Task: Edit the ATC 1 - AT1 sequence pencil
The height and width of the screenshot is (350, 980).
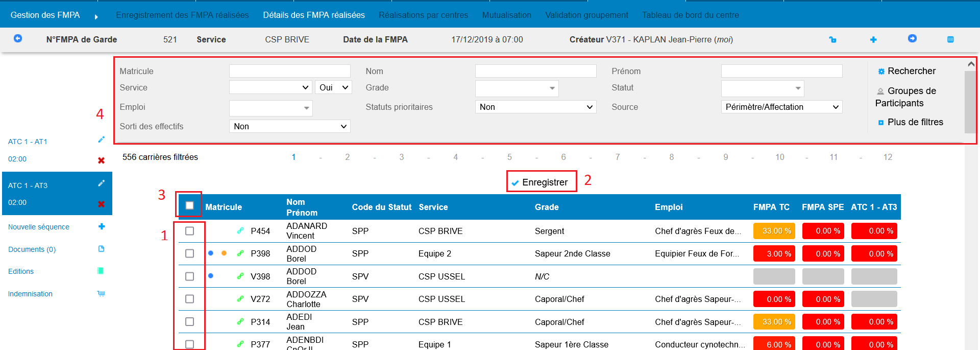Action: [x=101, y=139]
